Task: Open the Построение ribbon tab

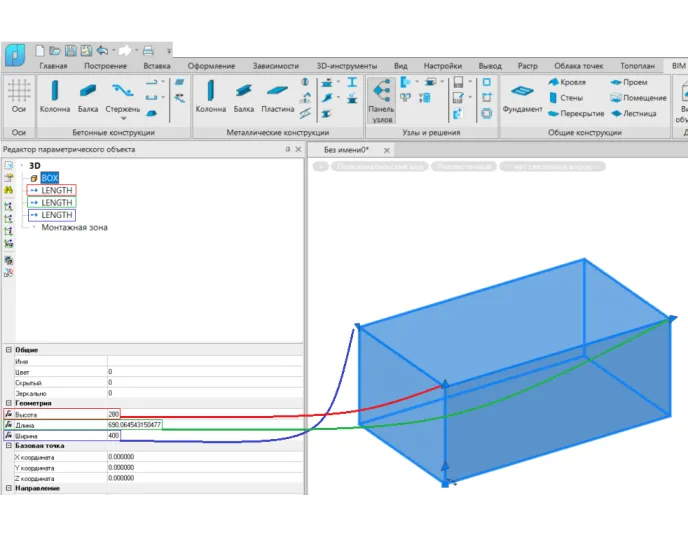Action: (x=105, y=66)
